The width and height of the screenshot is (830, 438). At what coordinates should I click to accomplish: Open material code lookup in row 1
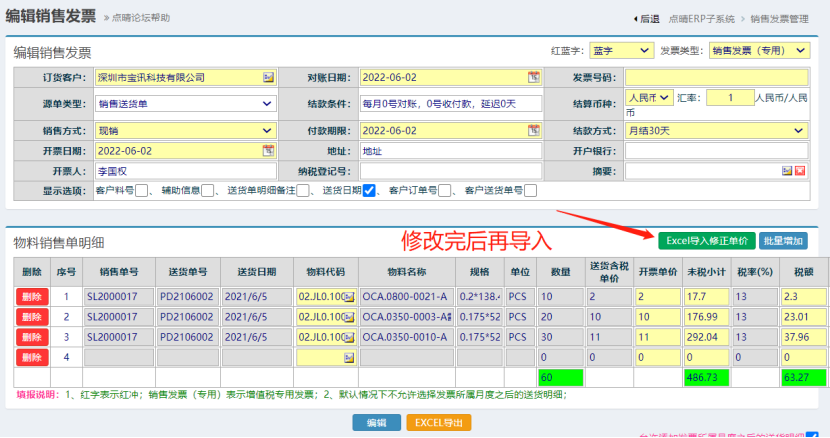click(349, 297)
